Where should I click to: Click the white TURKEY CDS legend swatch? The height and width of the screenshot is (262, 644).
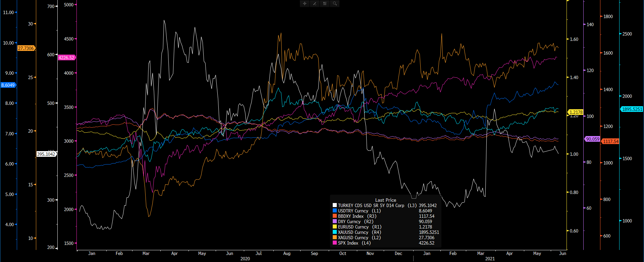pyautogui.click(x=335, y=205)
